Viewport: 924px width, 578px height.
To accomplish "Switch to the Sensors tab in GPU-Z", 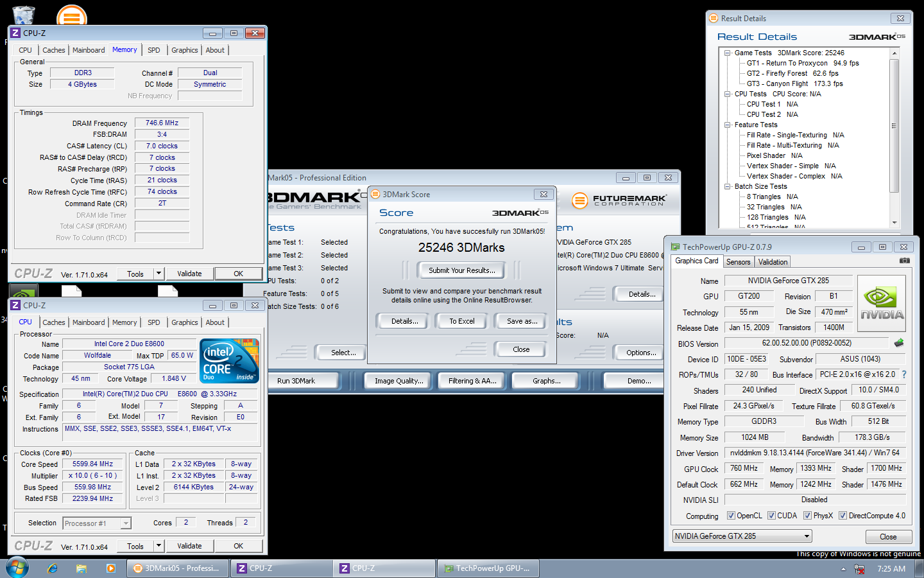I will point(738,262).
